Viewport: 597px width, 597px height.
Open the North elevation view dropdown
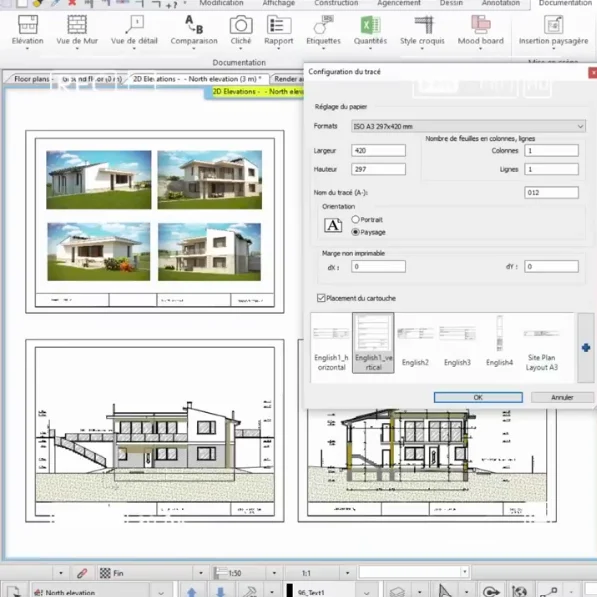161,592
